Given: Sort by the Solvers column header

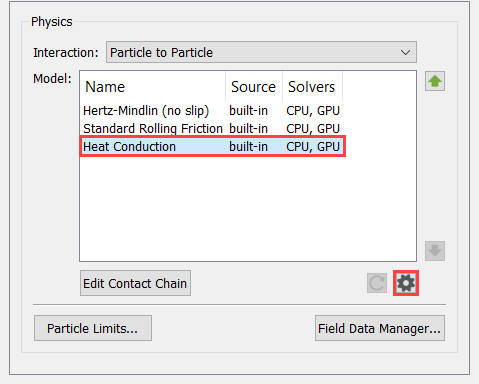Looking at the screenshot, I should (x=311, y=87).
